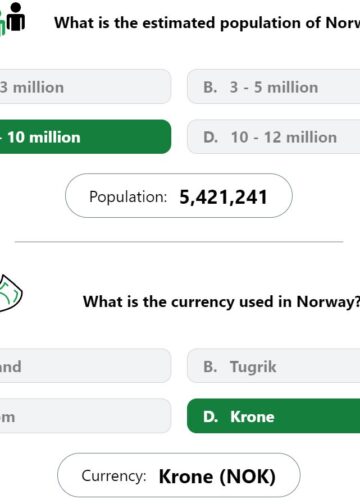Click the currency used in Norway question

221,302
